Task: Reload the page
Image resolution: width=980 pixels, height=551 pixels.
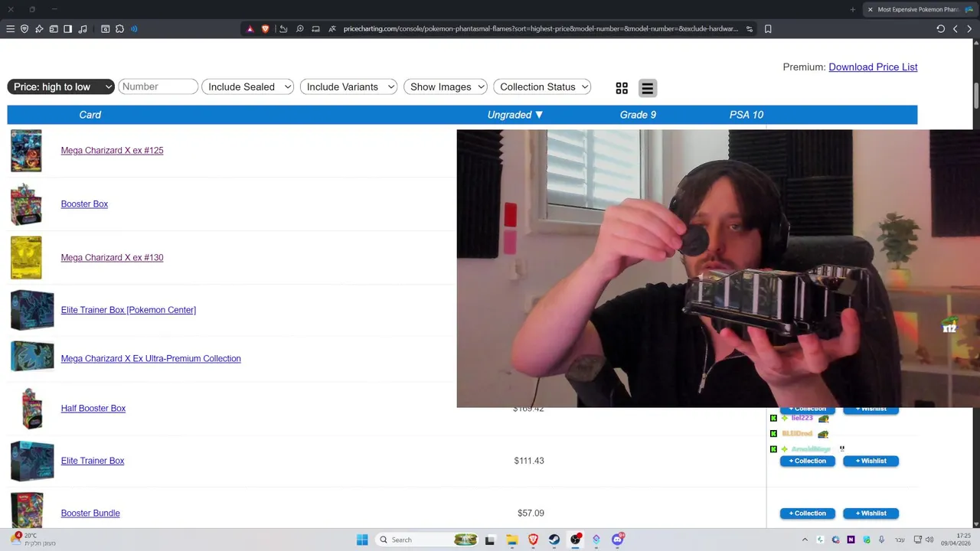Action: pyautogui.click(x=941, y=29)
